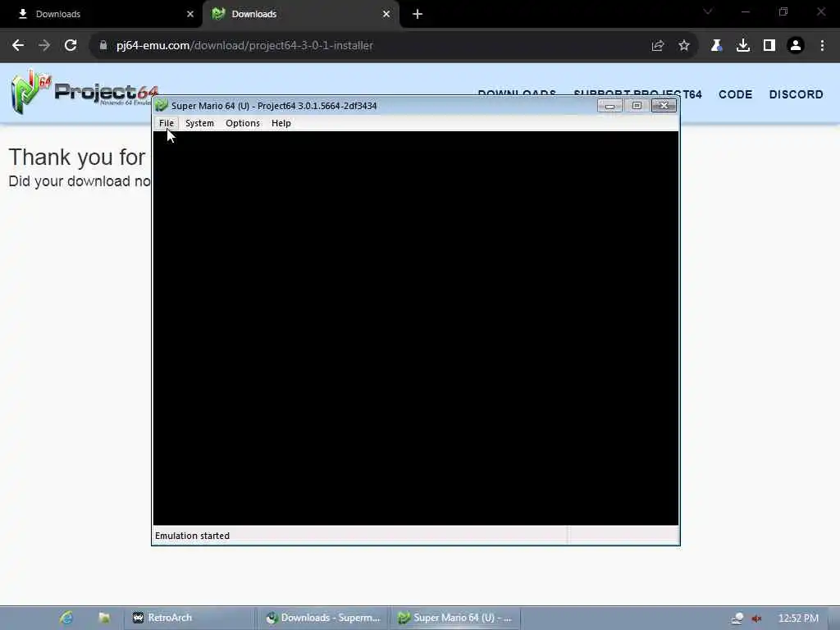Screen dimensions: 840x630
Task: Click the 12:52 PM taskbar clock
Action: coord(798,619)
